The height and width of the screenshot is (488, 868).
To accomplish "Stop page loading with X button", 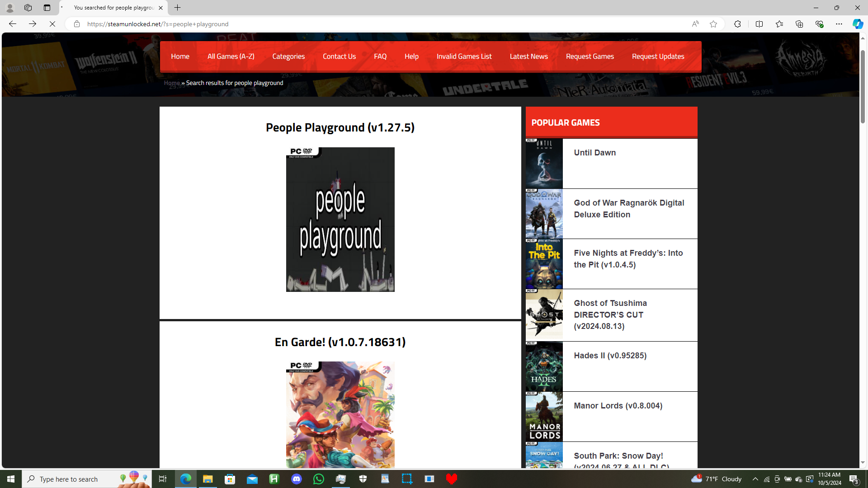I will [52, 24].
